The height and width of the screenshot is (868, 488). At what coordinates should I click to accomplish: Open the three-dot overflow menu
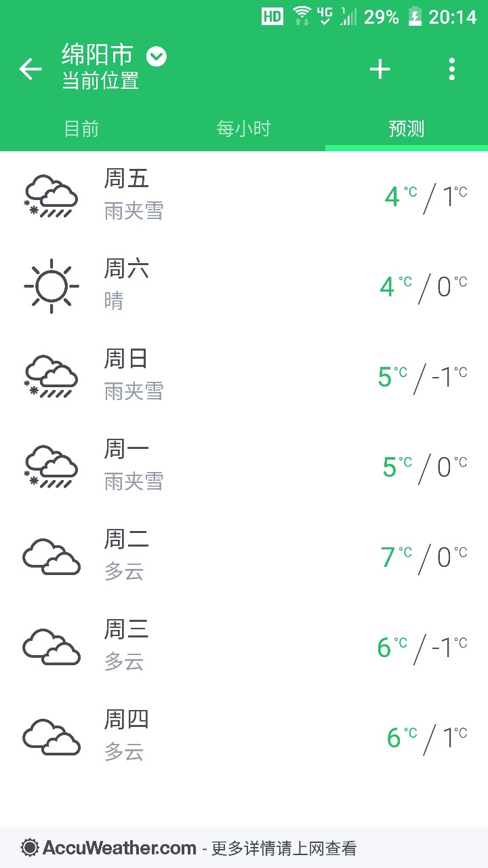tap(451, 68)
